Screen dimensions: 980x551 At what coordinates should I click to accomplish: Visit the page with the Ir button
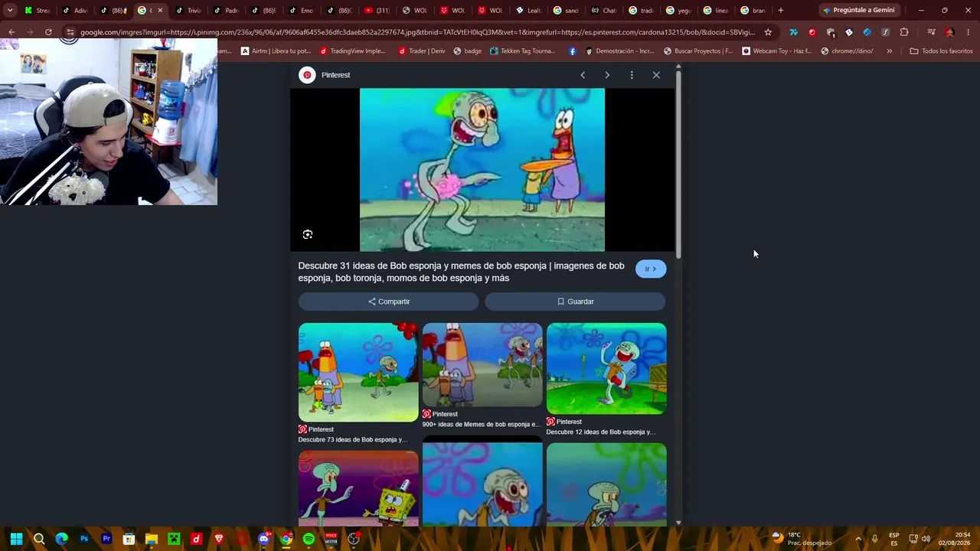pos(651,269)
